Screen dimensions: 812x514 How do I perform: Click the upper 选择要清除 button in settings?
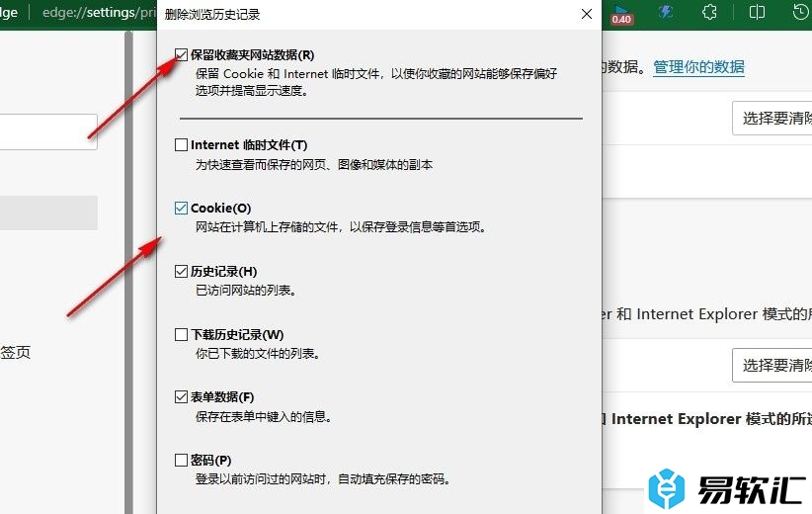(x=772, y=119)
